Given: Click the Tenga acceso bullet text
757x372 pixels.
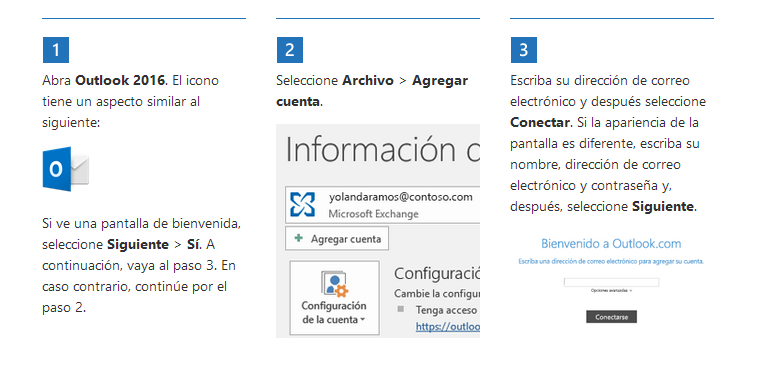Looking at the screenshot, I should pos(447,310).
